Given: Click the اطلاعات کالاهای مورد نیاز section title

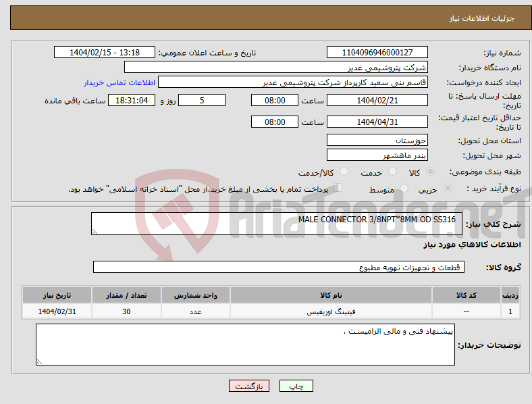Looking at the screenshot, I should (472, 245).
